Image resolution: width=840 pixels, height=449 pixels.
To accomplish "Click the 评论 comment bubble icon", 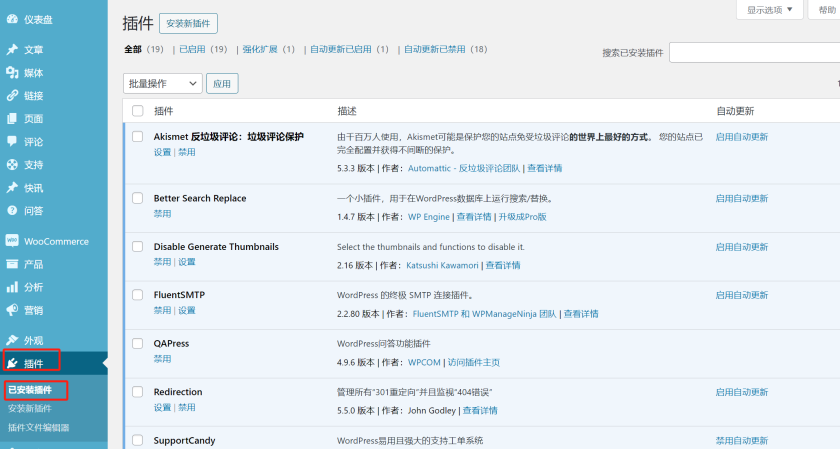I will tap(12, 142).
